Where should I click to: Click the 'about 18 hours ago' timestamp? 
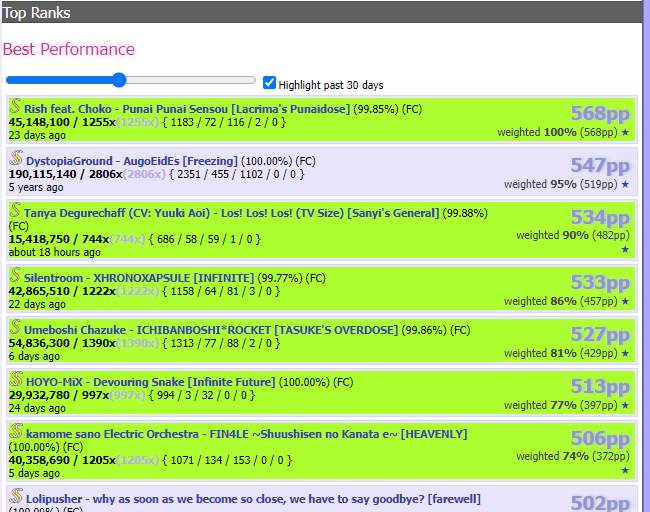tap(55, 252)
